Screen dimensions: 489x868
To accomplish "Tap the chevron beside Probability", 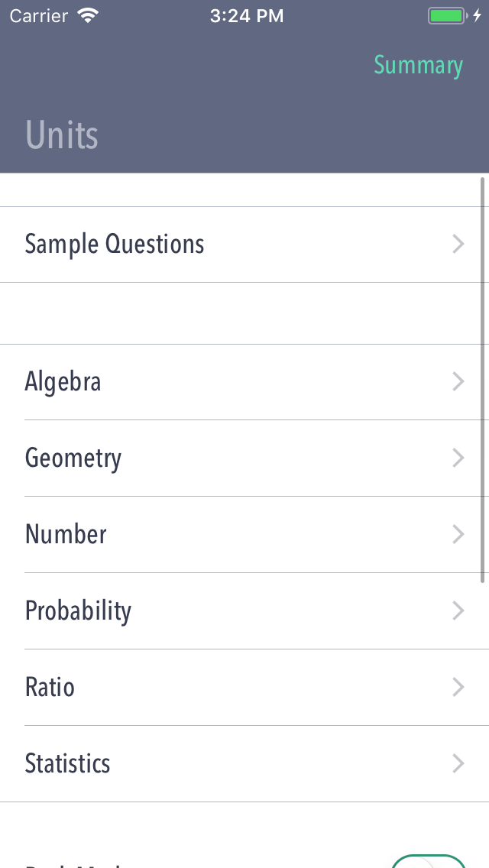I will [x=458, y=611].
